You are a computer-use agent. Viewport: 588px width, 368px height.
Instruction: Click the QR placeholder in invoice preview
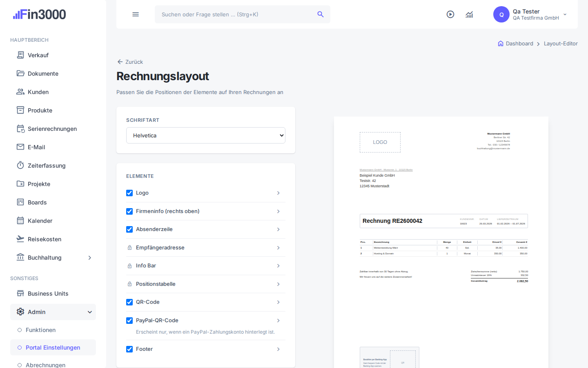[403, 360]
